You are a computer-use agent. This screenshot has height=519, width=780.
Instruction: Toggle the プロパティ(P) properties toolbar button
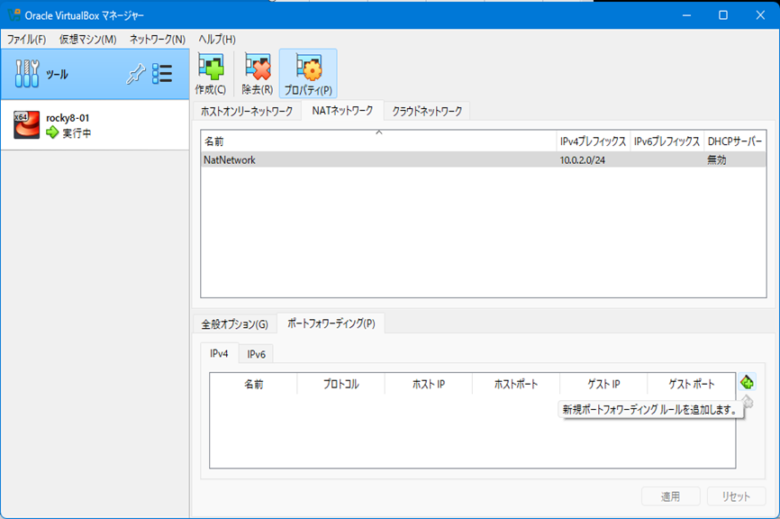tap(308, 73)
